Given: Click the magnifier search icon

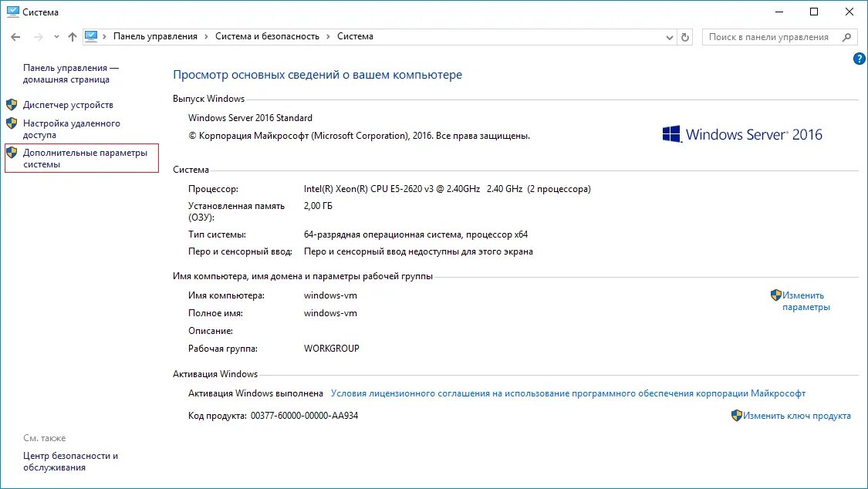Looking at the screenshot, I should [846, 37].
